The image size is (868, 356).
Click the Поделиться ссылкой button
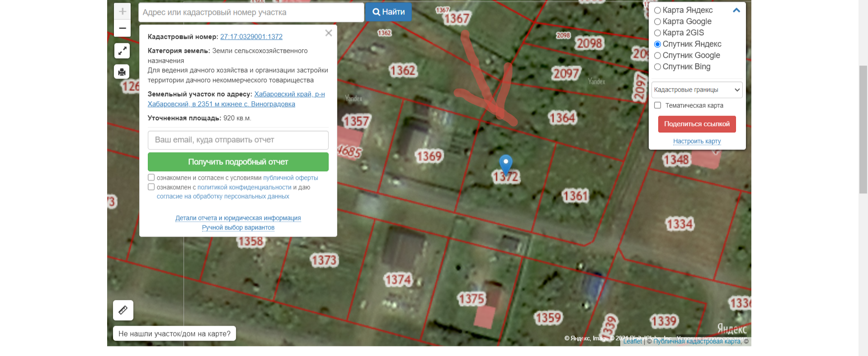[697, 124]
